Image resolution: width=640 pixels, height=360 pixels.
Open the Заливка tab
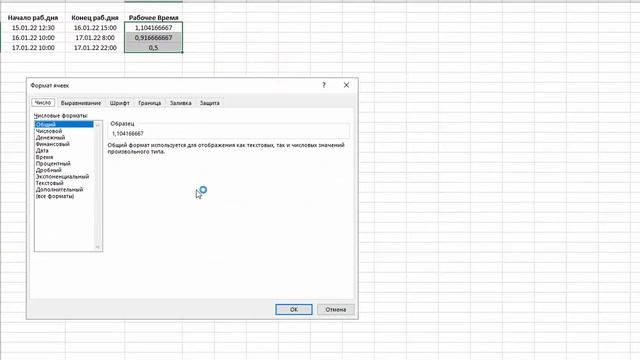coord(180,103)
